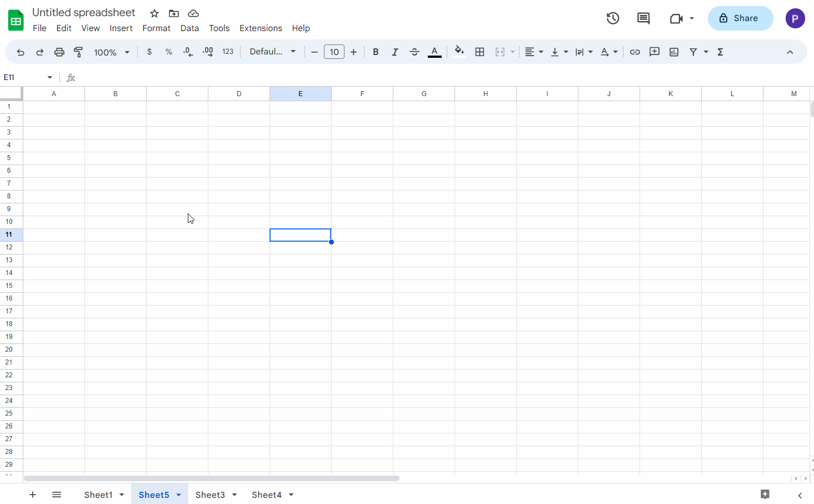Hide the menus with collapse arrow
The width and height of the screenshot is (814, 504).
click(790, 52)
